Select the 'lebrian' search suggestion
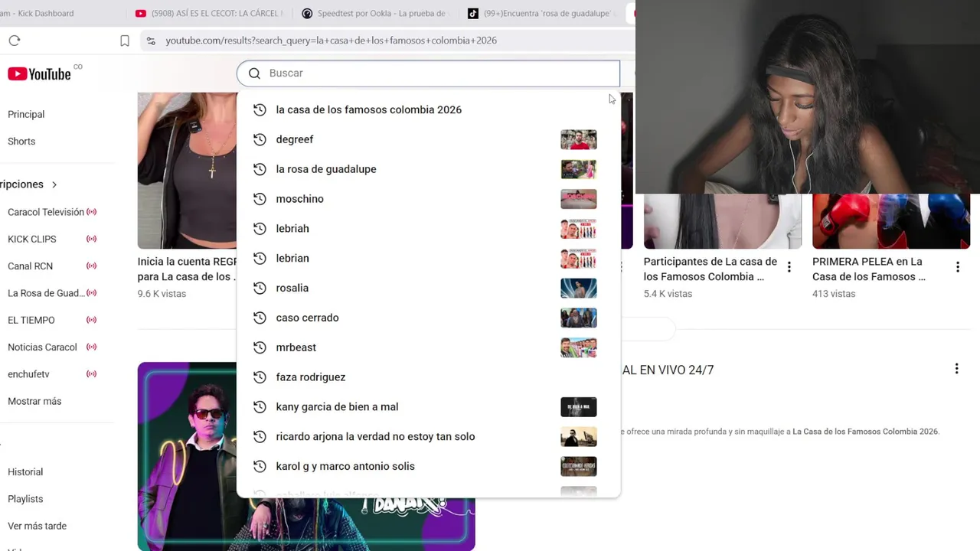Image resolution: width=980 pixels, height=551 pixels. pyautogui.click(x=292, y=259)
